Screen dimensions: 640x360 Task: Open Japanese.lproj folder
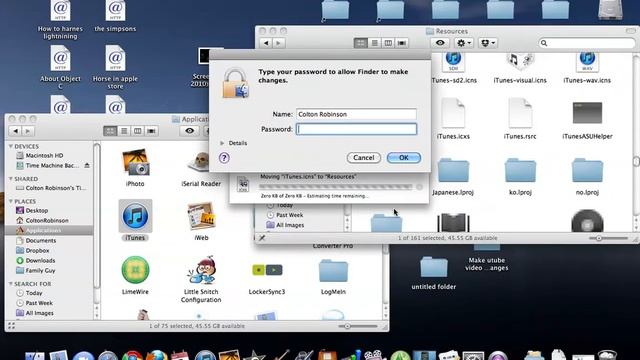[x=453, y=171]
